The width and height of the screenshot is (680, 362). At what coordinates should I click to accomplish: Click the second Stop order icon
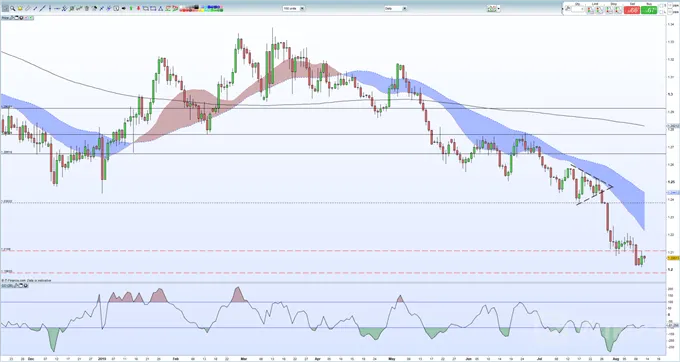pos(618,10)
